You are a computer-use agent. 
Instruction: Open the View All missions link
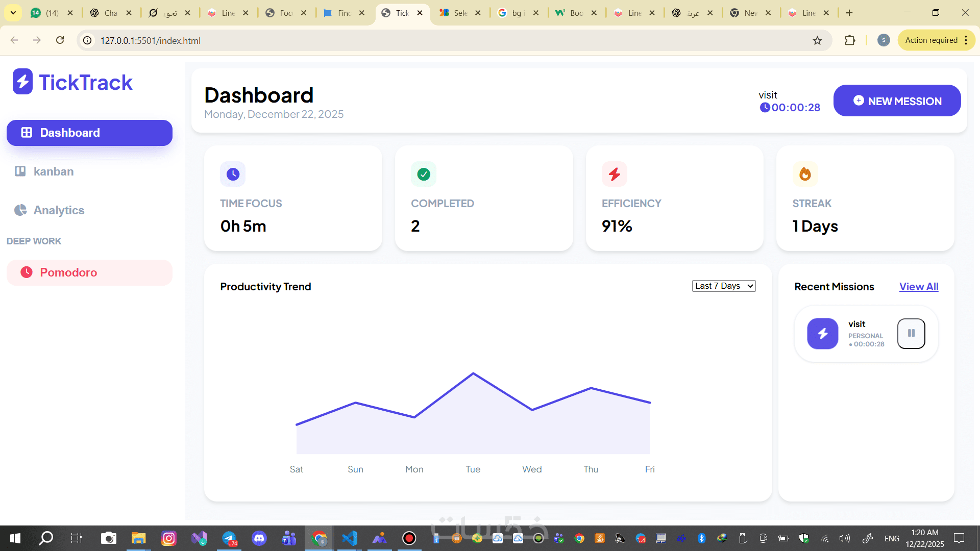click(x=918, y=287)
